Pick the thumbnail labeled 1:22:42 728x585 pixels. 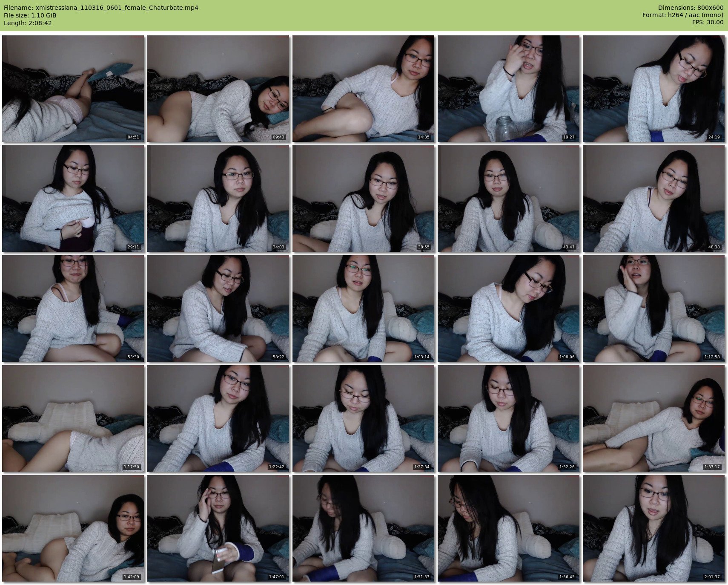[218, 418]
